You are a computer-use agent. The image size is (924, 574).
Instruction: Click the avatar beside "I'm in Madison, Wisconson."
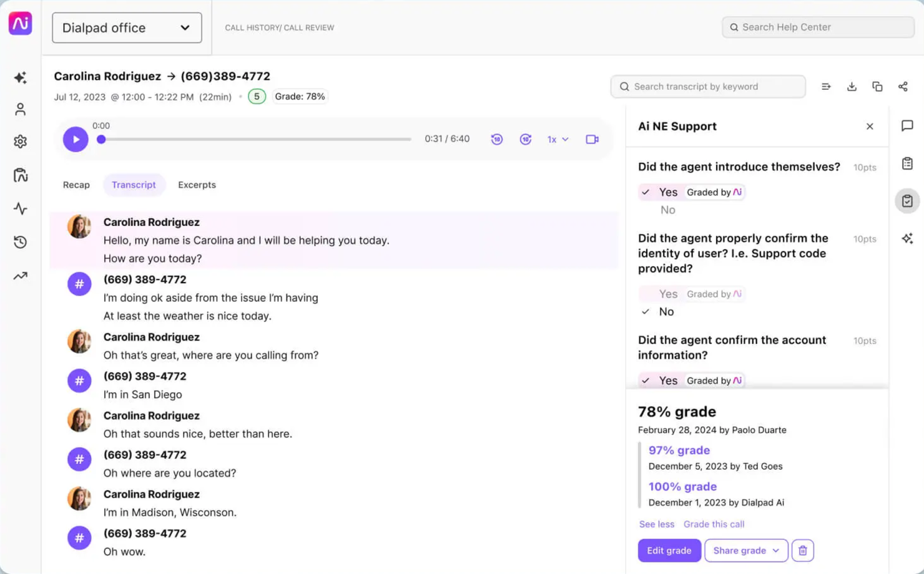click(x=79, y=499)
